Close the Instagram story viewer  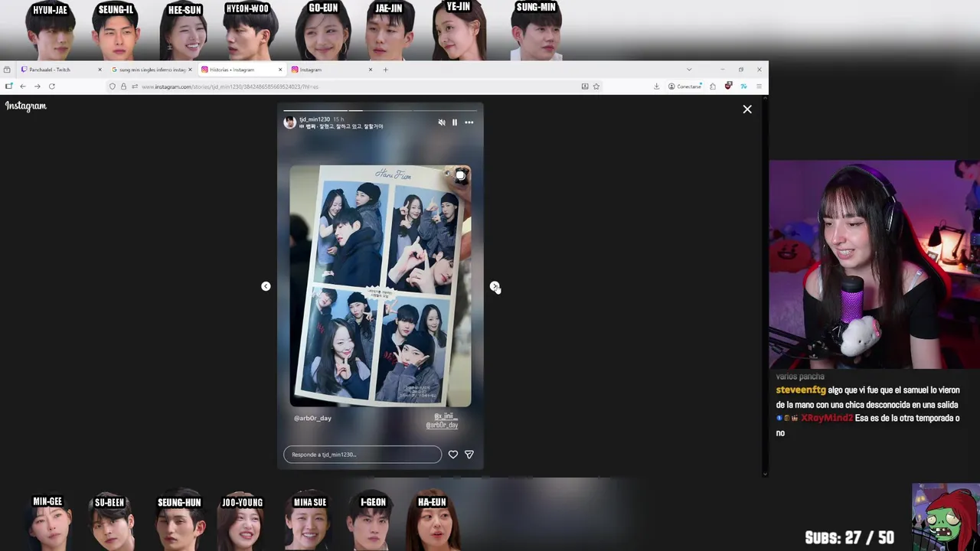(747, 109)
